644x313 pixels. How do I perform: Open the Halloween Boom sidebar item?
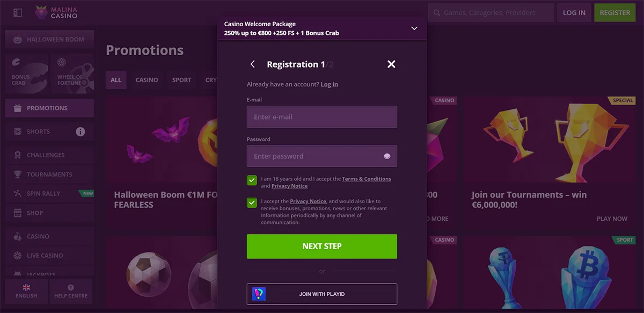[x=49, y=40]
